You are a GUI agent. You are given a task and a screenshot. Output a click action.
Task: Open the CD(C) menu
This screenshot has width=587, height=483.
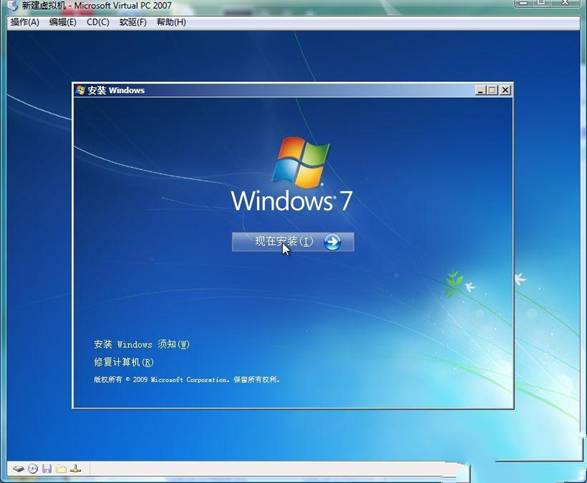tap(98, 22)
